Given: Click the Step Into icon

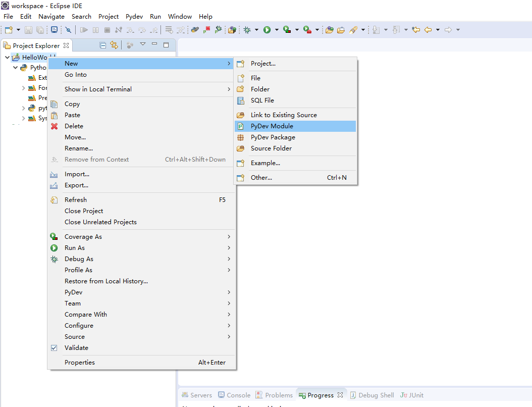Looking at the screenshot, I should click(130, 30).
